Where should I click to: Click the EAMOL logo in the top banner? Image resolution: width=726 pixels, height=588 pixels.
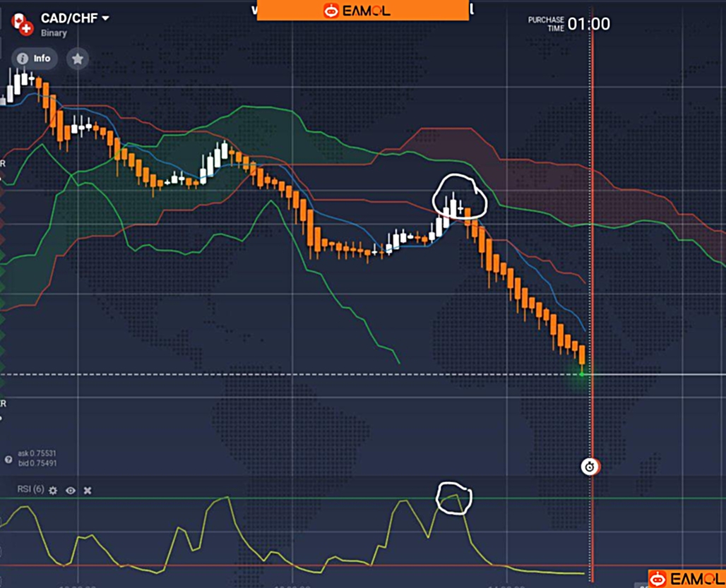click(x=362, y=11)
